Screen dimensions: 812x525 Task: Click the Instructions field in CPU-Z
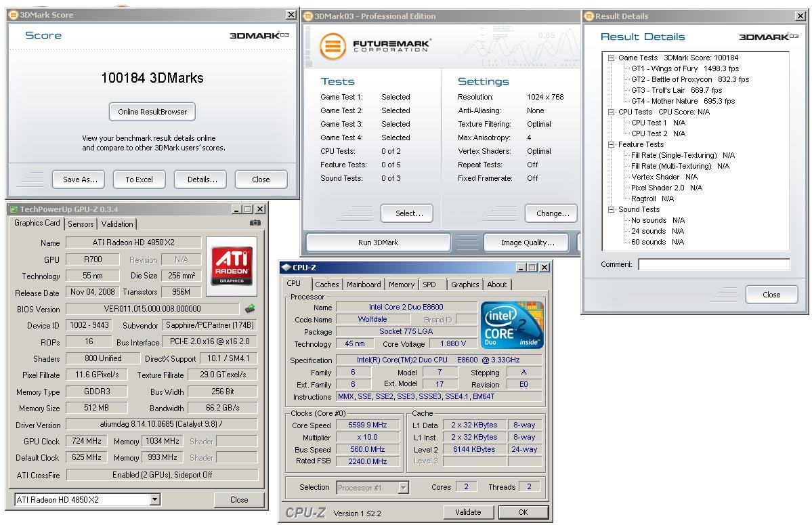coord(439,396)
